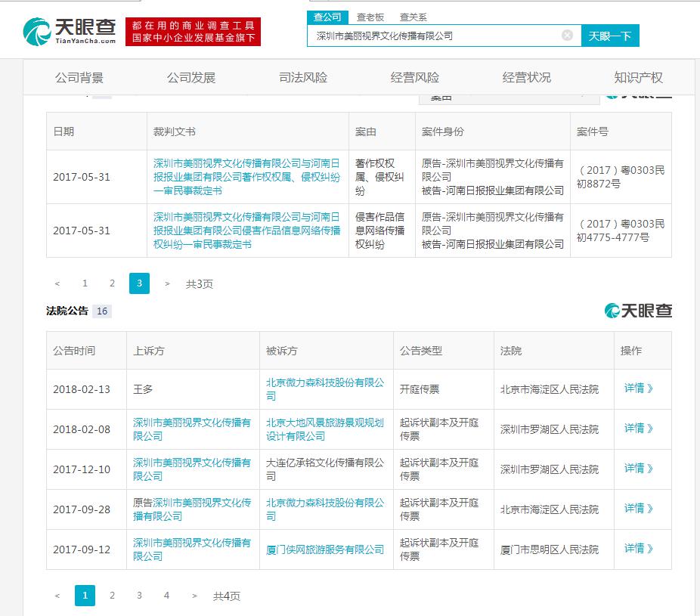Viewport: 700px width, 616px height.
Task: Open judgment document about 侵害作品信息网络传播权纠纷
Action: 247,231
